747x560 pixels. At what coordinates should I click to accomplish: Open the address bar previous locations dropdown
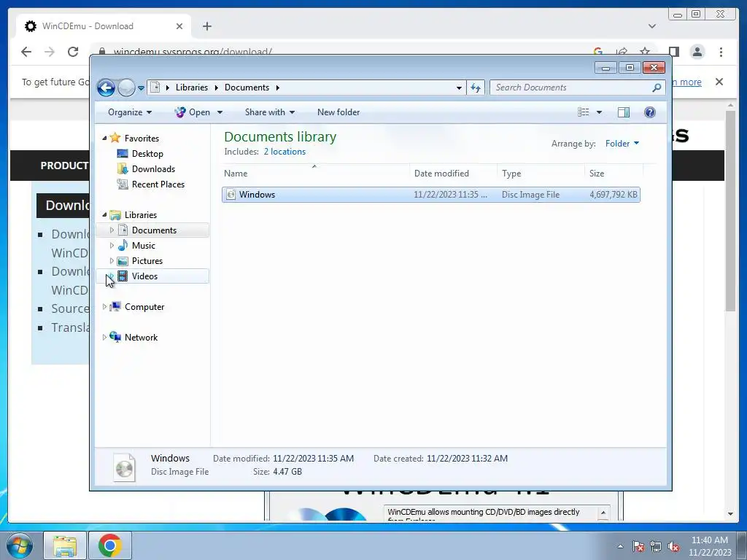[x=459, y=87]
